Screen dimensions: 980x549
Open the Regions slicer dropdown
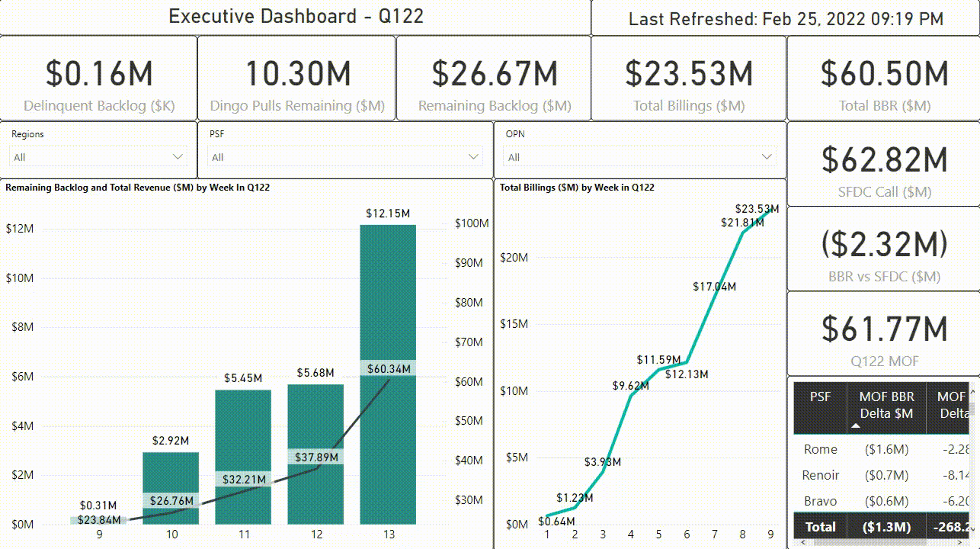pos(178,157)
